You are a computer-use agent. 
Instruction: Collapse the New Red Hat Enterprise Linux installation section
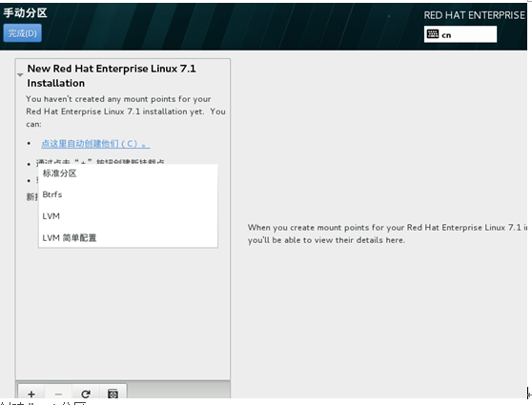[20, 75]
